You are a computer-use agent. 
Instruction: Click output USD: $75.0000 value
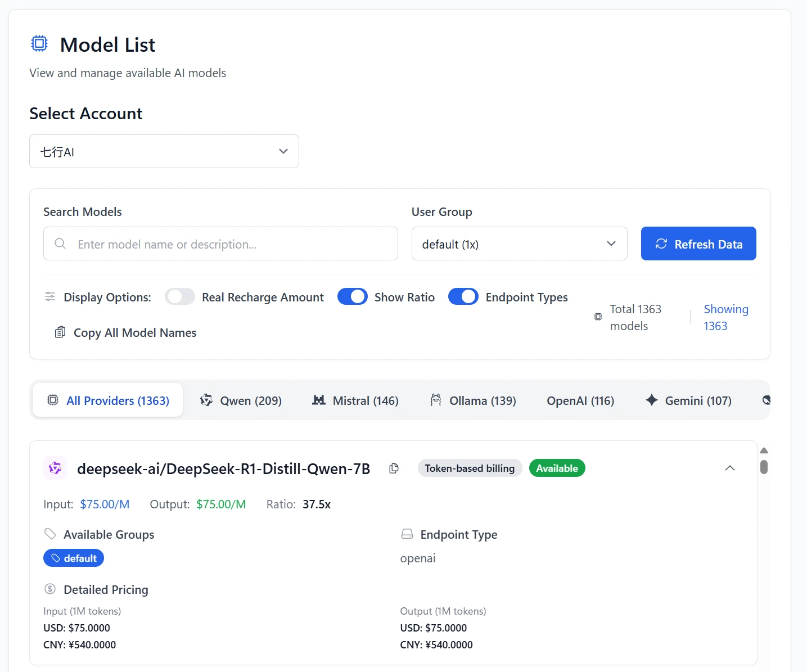click(x=433, y=628)
